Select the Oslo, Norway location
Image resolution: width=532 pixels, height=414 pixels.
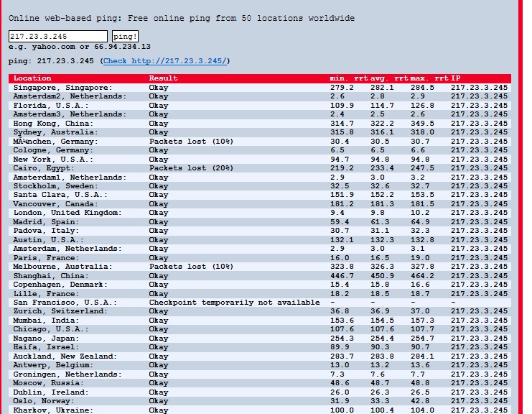44,402
